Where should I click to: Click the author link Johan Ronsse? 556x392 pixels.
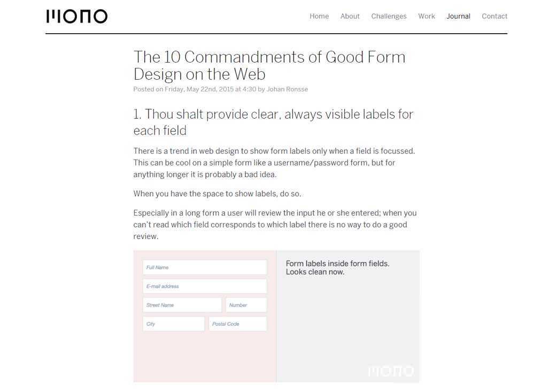[x=287, y=89]
